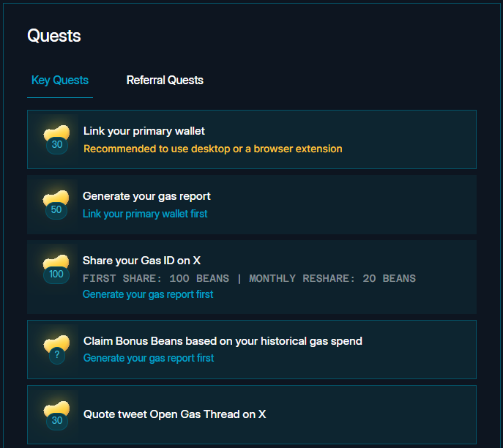Viewport: 503px width, 448px height.
Task: Click the 30 beans icon beside Link wallet
Action: pos(57,138)
